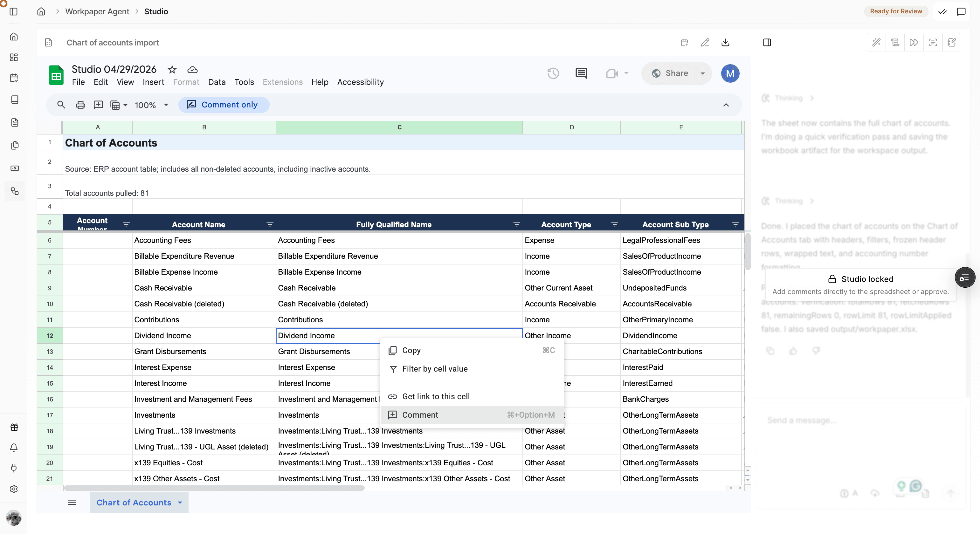Screen dimensions: 980x534
Task: Open the plug integrations icon
Action: point(14,468)
